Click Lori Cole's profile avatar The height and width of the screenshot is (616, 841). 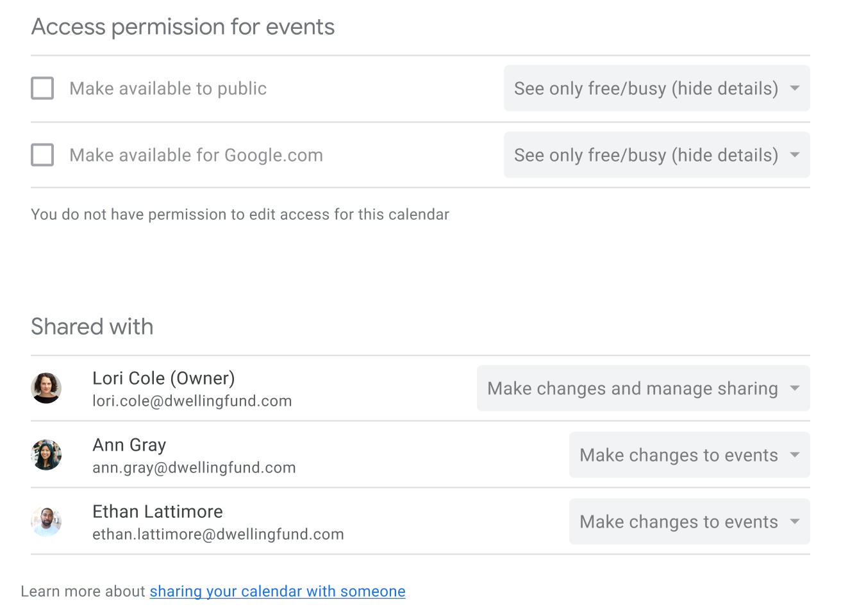point(46,388)
